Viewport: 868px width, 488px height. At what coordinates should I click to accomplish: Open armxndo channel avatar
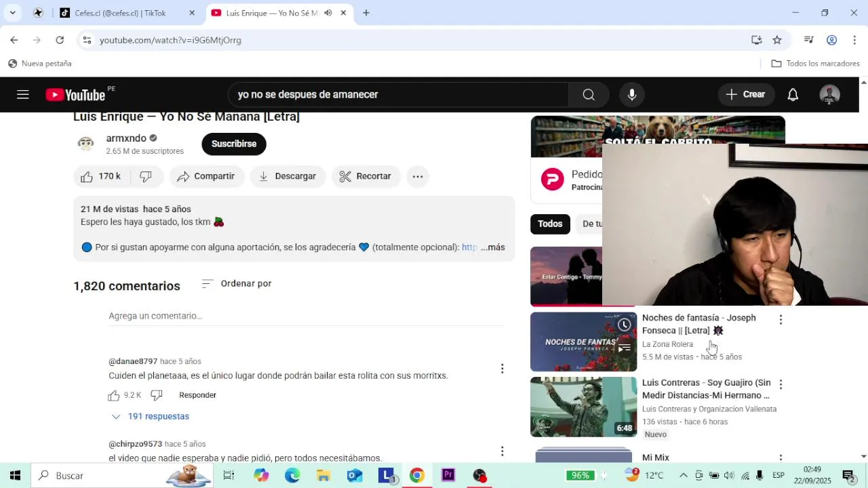click(85, 144)
